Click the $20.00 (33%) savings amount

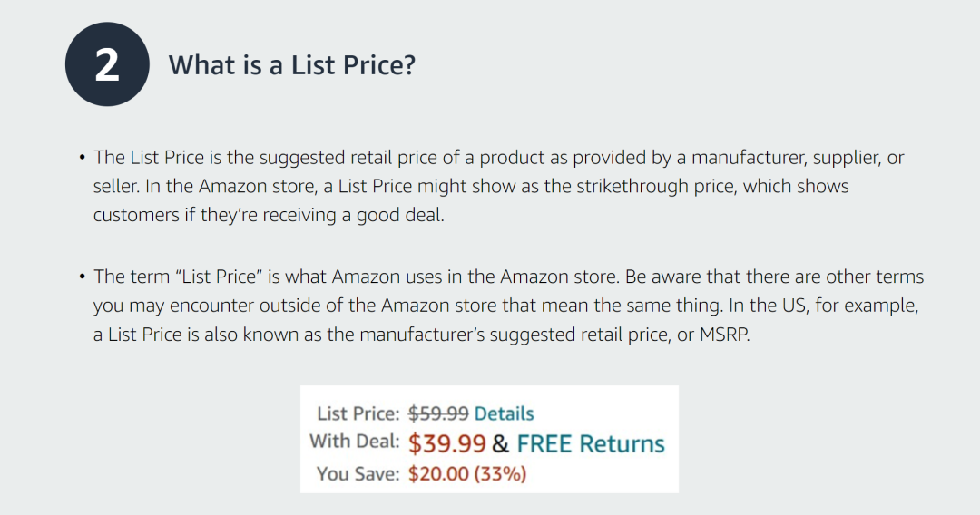(x=467, y=473)
